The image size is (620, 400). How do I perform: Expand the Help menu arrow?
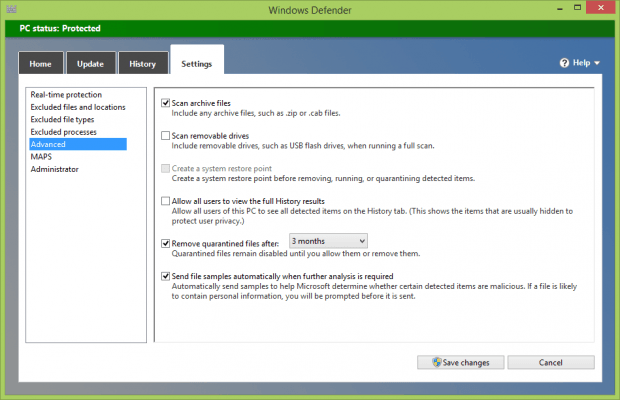tap(597, 63)
